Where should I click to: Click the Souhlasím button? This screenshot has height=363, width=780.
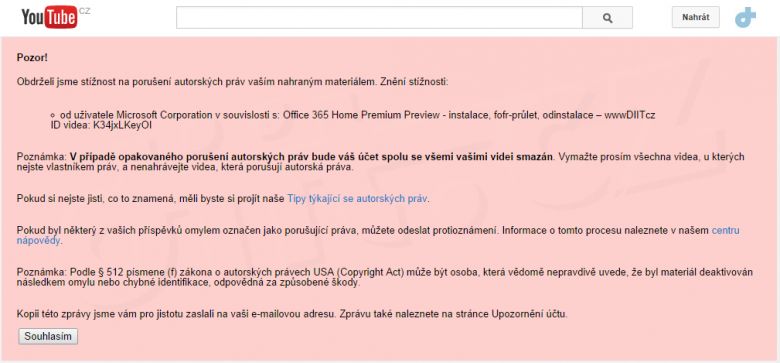point(48,336)
